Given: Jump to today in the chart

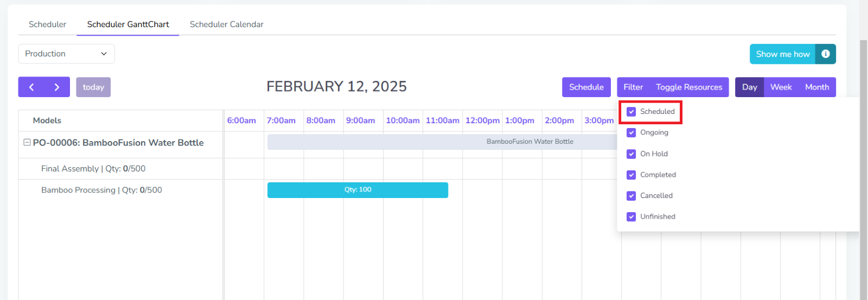Looking at the screenshot, I should pos(93,87).
